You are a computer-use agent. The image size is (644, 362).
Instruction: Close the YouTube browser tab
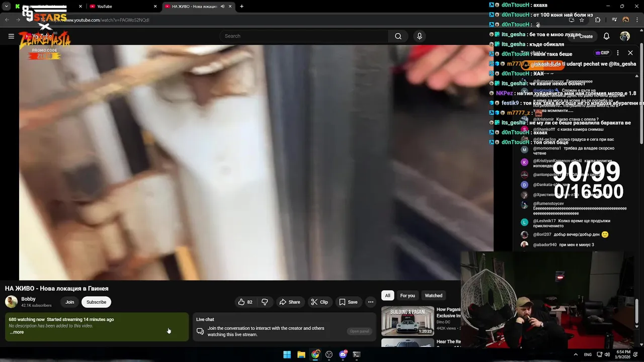tap(155, 7)
